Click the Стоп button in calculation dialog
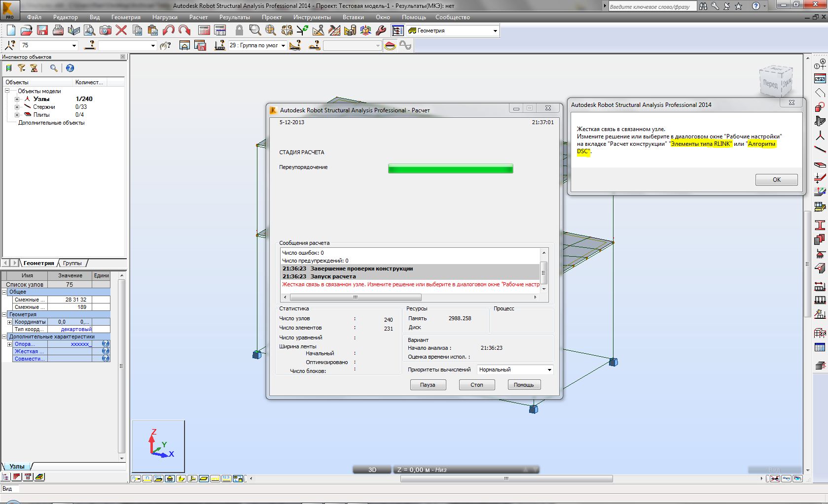828x504 pixels. click(476, 385)
